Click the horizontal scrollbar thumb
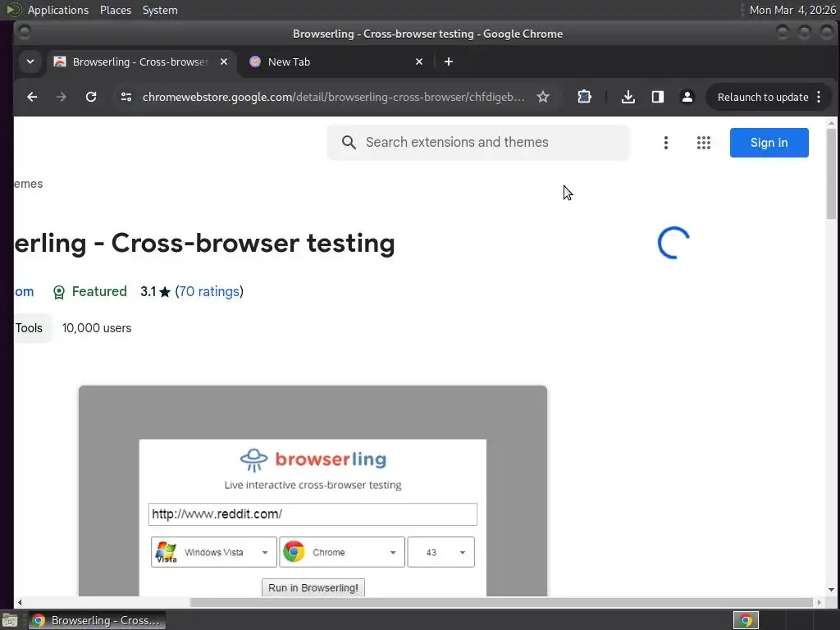The image size is (840, 630). (x=502, y=603)
